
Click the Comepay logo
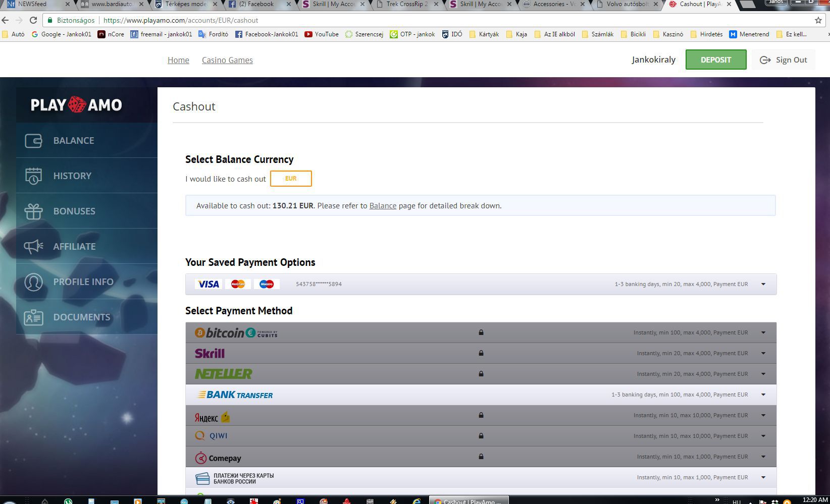click(x=218, y=458)
